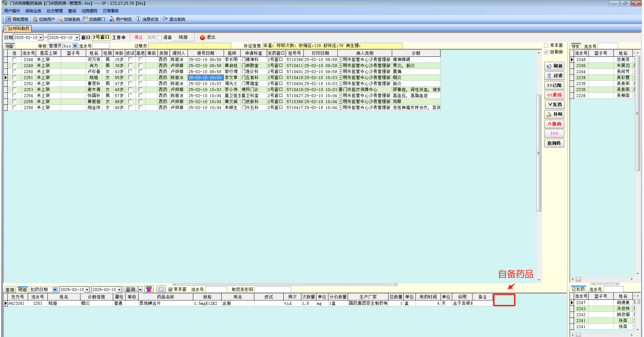The height and width of the screenshot is (337, 644).
Task: Click the colorful print icon beside 查询
Action: pyautogui.click(x=149, y=289)
